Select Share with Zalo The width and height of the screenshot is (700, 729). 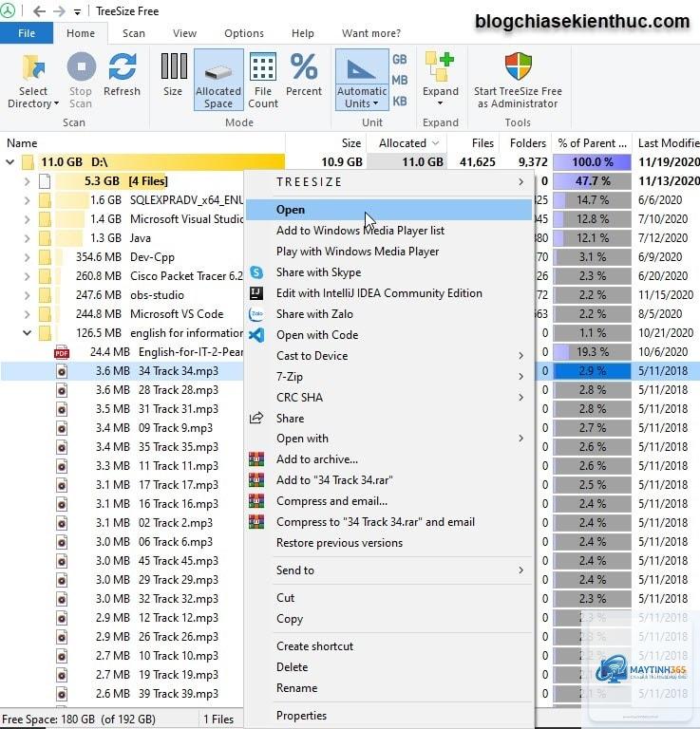(x=388, y=314)
